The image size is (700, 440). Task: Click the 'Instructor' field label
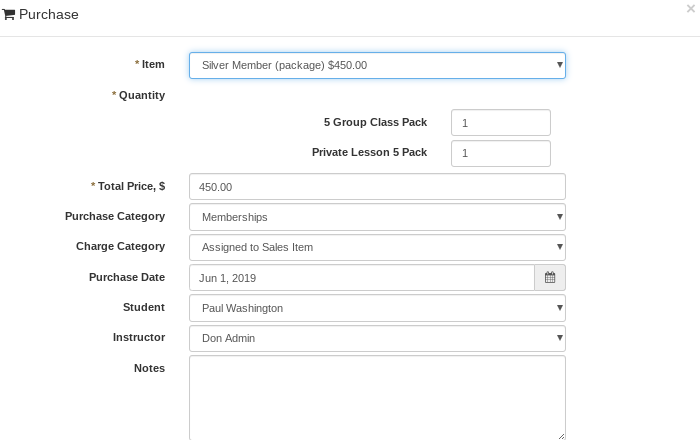[x=139, y=337]
